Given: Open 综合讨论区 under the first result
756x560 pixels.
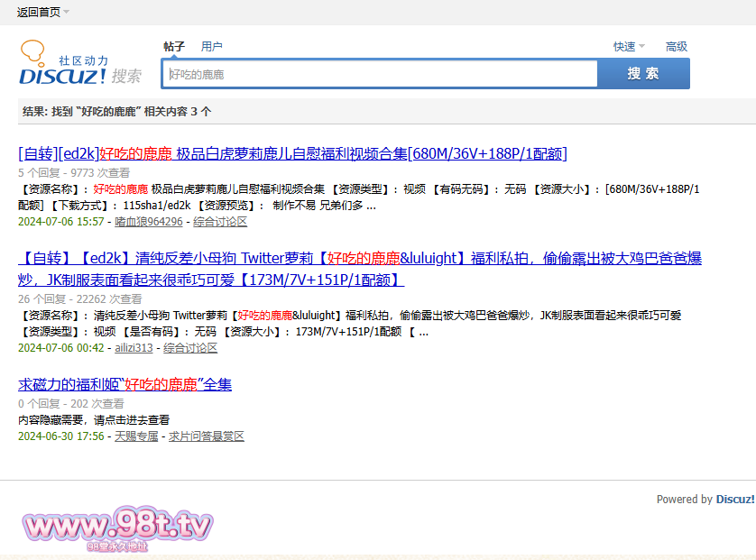Looking at the screenshot, I should click(220, 222).
